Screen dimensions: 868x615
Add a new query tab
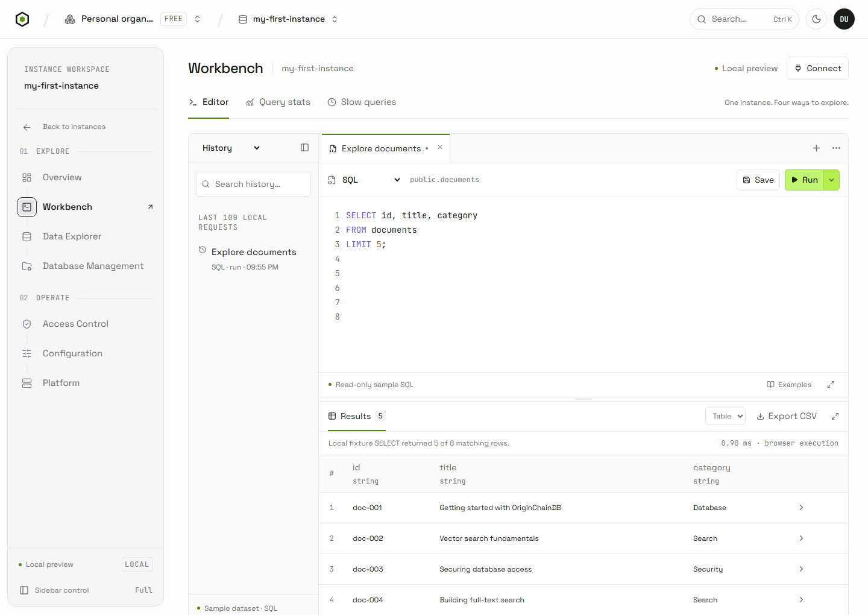click(x=816, y=148)
